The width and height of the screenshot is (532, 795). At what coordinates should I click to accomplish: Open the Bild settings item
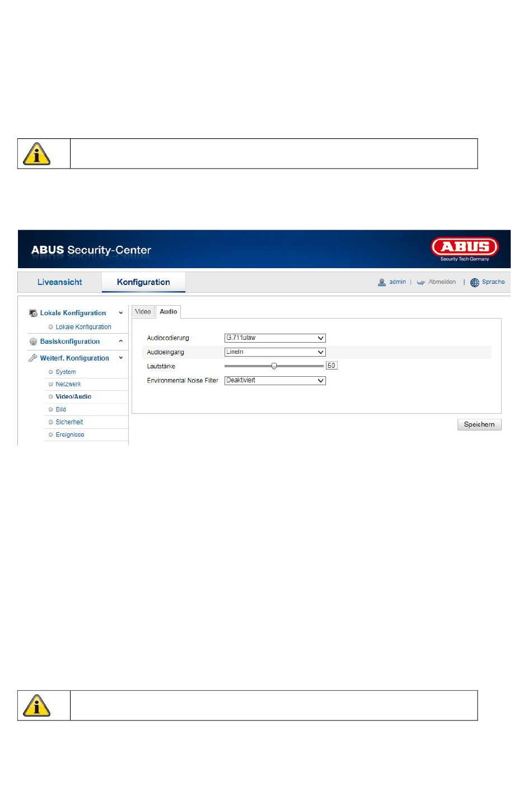click(61, 409)
